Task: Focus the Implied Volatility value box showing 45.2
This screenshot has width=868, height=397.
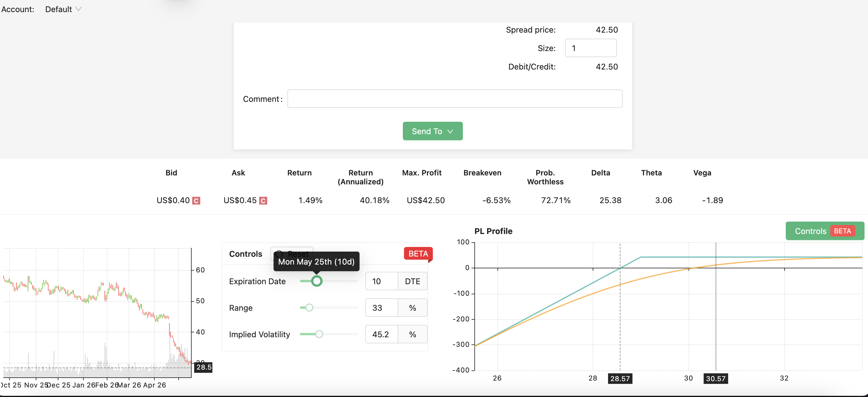Action: 381,334
